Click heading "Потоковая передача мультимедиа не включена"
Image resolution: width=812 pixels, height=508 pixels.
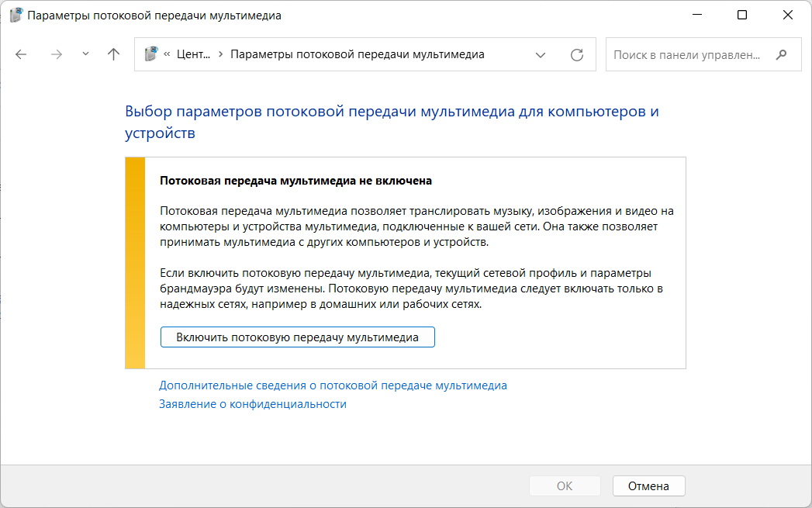[295, 181]
